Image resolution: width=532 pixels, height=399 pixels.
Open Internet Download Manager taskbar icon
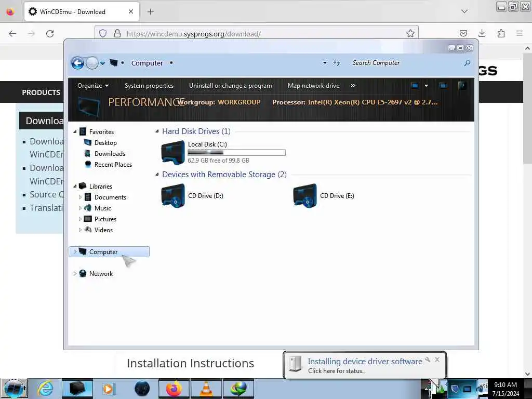[x=238, y=389]
